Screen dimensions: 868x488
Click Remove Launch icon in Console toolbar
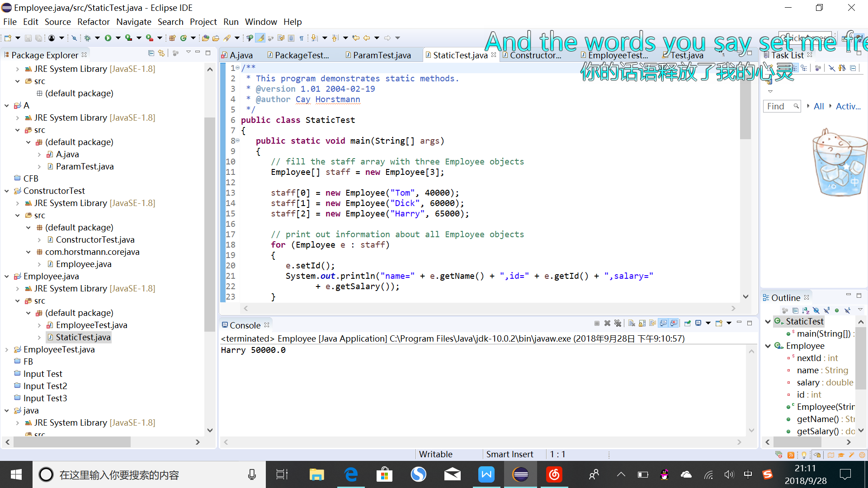click(x=607, y=323)
